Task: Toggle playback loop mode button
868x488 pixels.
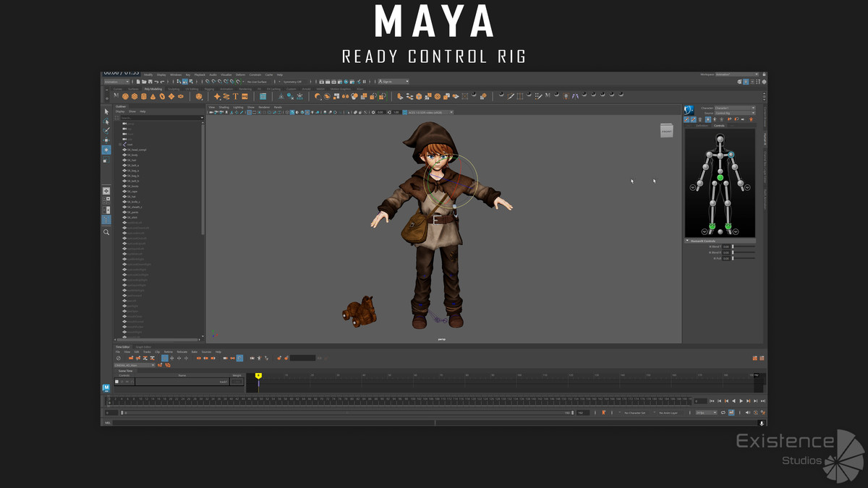Action: point(723,413)
